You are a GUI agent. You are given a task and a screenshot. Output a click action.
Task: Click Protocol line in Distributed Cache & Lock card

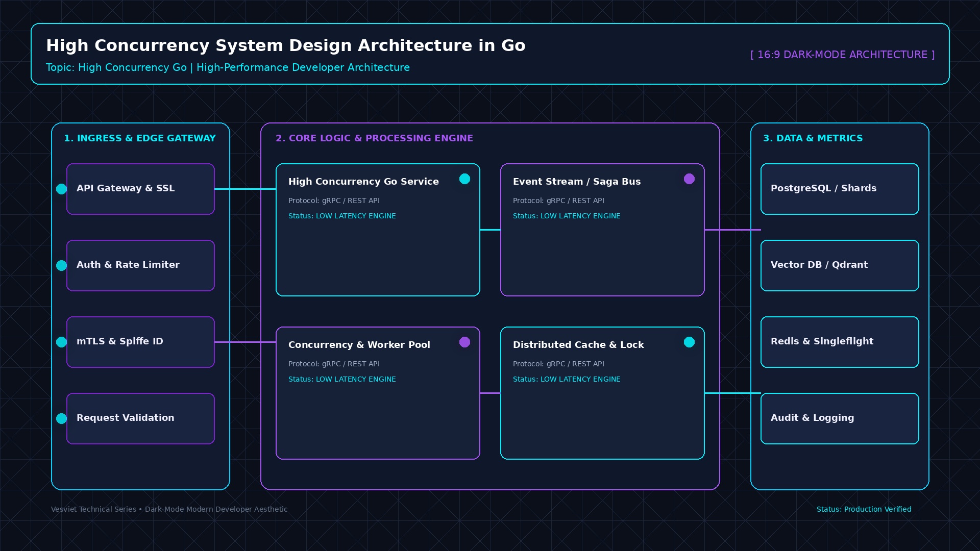[558, 364]
